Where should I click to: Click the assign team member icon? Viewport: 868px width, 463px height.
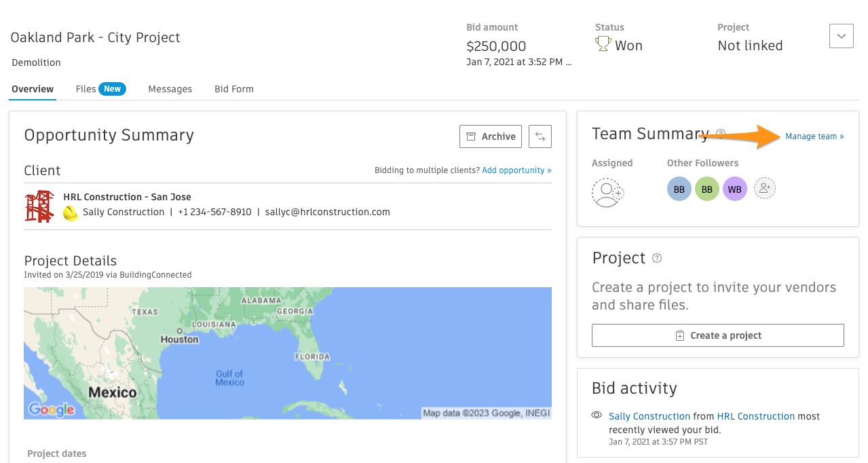click(x=607, y=193)
